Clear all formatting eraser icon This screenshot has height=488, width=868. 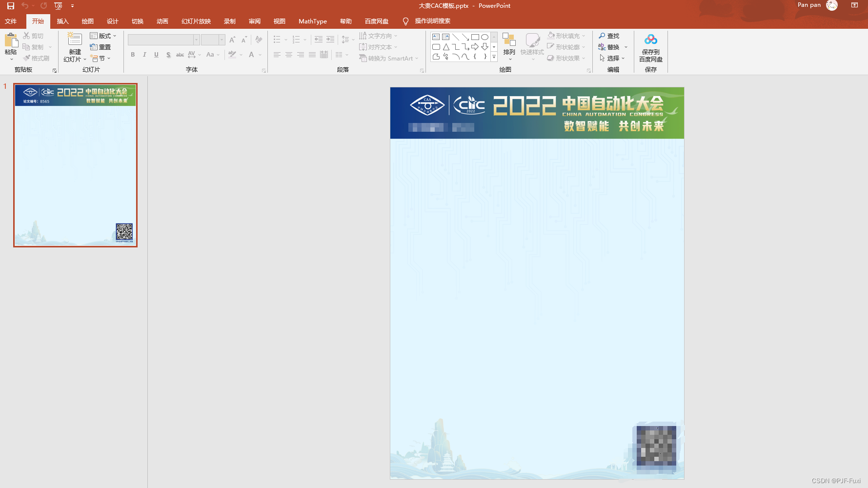(259, 40)
